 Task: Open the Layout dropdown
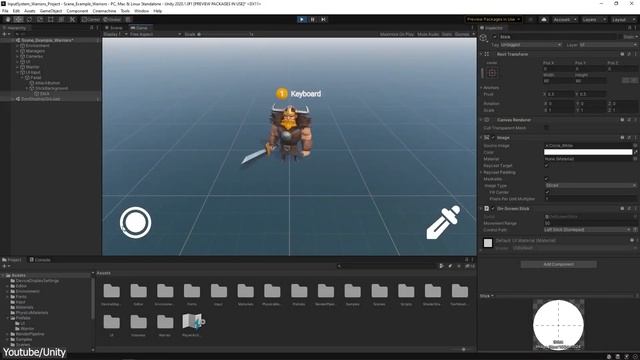pyautogui.click(x=623, y=20)
